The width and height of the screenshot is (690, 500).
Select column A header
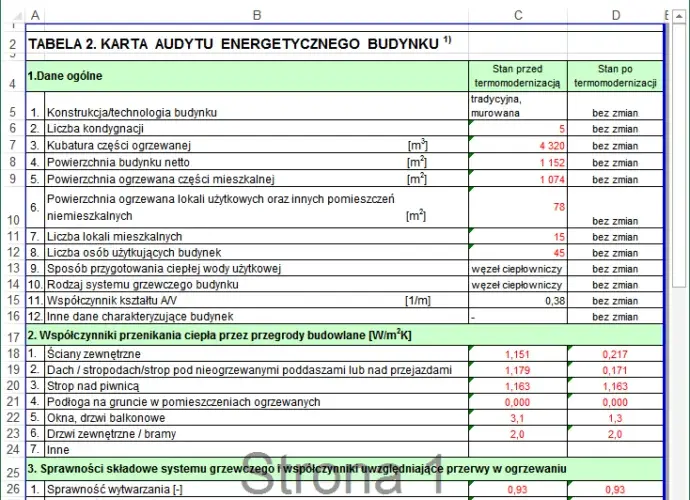point(35,15)
